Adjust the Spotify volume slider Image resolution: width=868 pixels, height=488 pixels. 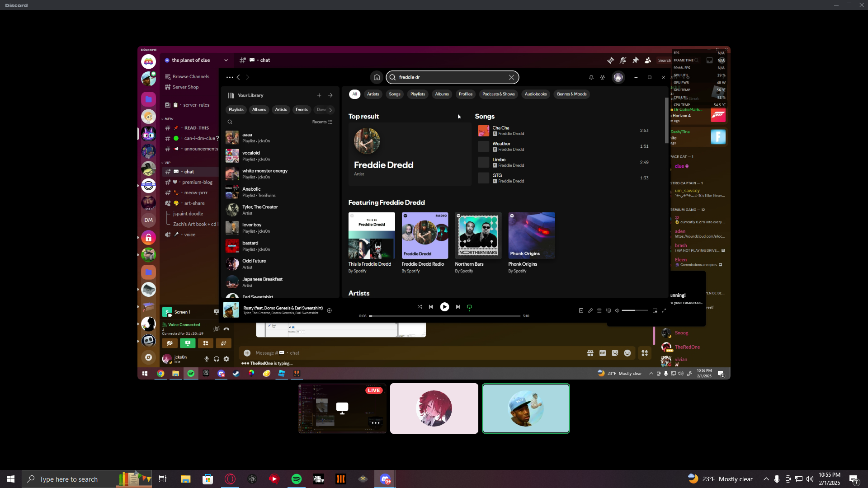634,310
